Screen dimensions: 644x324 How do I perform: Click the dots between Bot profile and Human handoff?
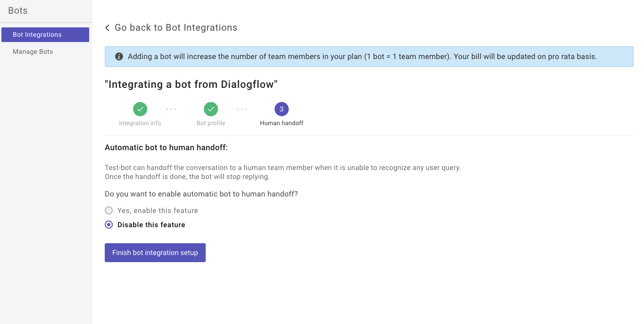pos(242,109)
